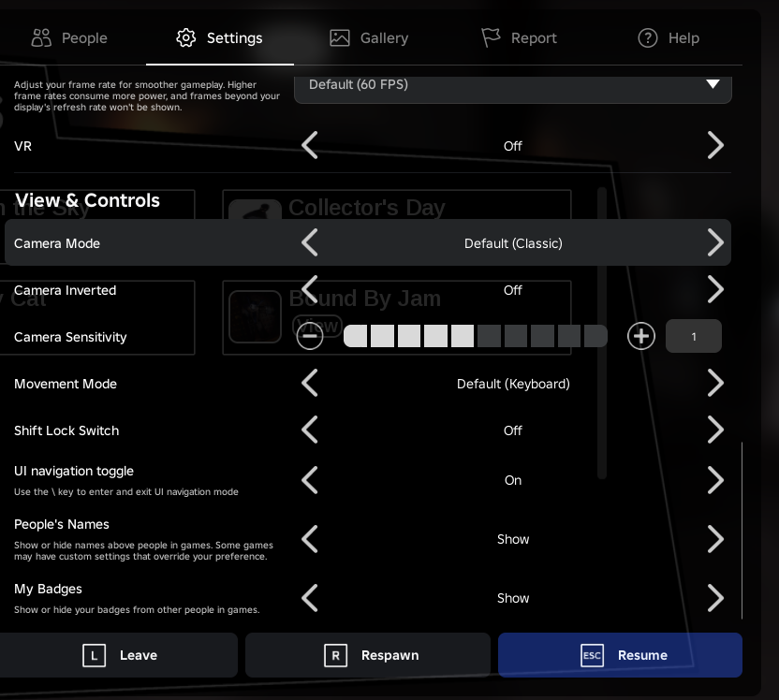Click the Camera Sensitivity label
The height and width of the screenshot is (700, 779).
click(70, 337)
